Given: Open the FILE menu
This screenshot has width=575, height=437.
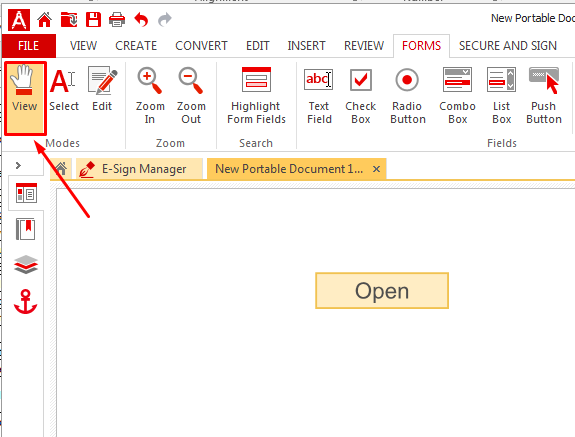Looking at the screenshot, I should pyautogui.click(x=29, y=46).
